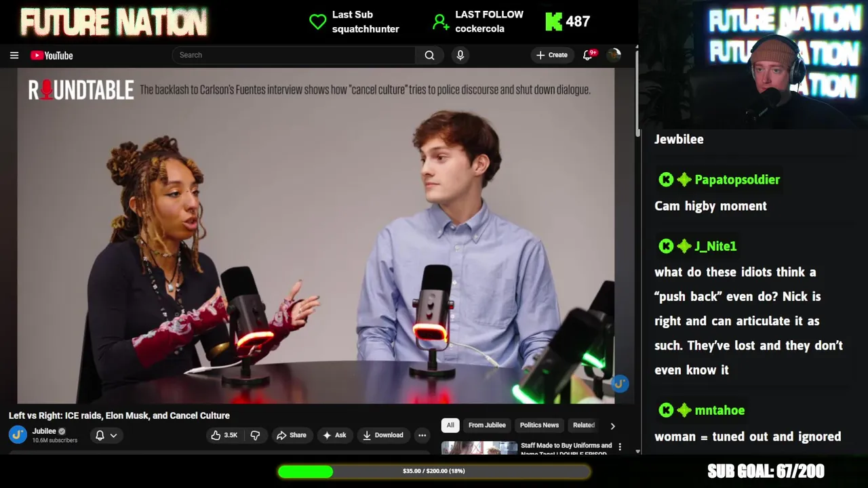Start voice search with microphone icon
This screenshot has width=868, height=488.
460,55
